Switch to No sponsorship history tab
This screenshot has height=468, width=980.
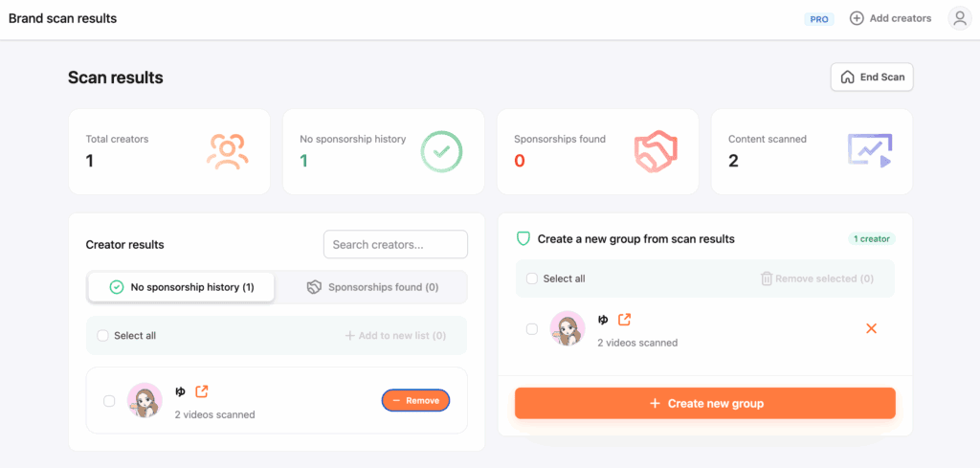(182, 287)
